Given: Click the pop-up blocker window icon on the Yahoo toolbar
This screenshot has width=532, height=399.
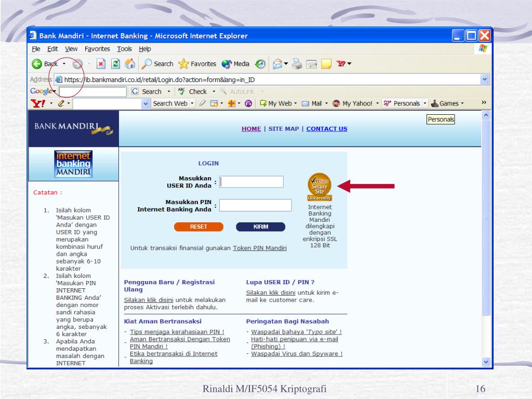Looking at the screenshot, I should [214, 103].
